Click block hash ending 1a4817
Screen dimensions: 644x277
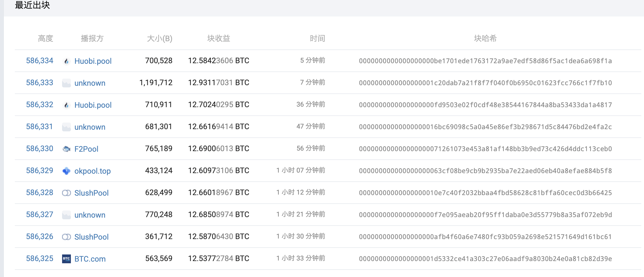point(485,105)
